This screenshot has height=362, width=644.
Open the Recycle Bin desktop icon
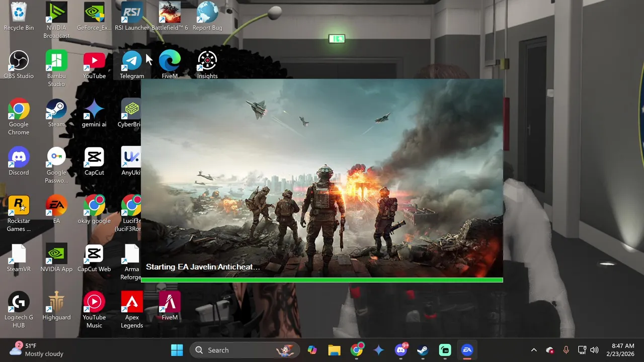[x=19, y=17]
